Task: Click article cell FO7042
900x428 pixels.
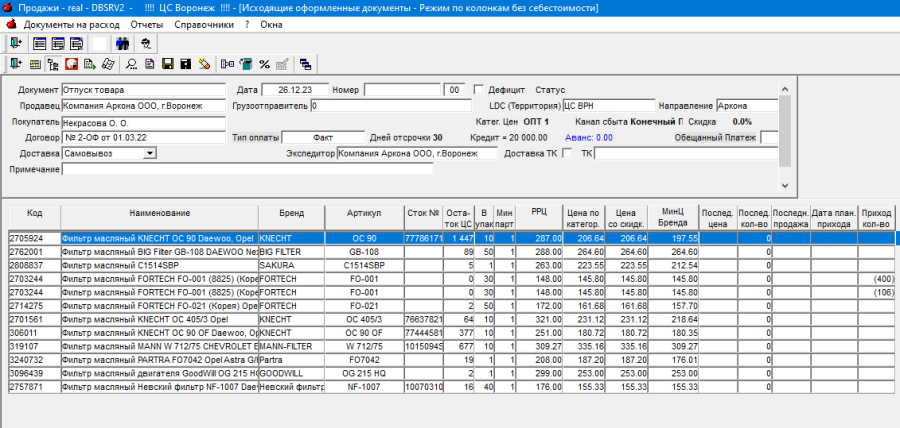Action: (x=364, y=360)
